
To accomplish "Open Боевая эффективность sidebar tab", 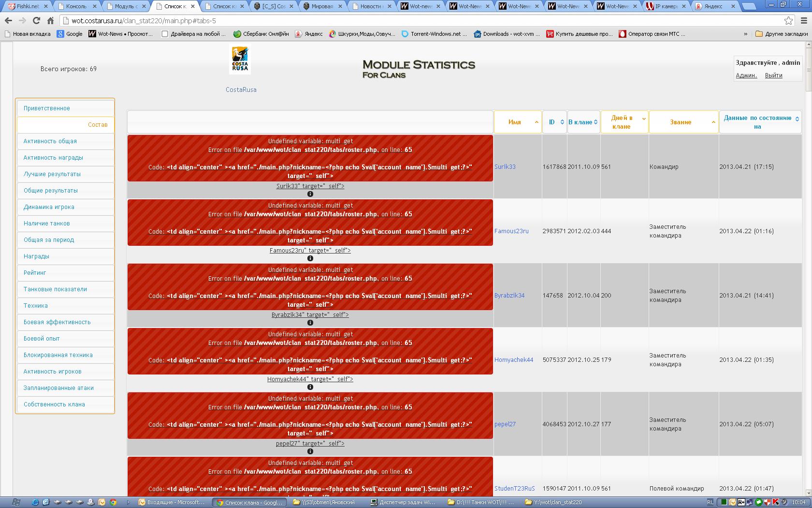I will coord(57,322).
